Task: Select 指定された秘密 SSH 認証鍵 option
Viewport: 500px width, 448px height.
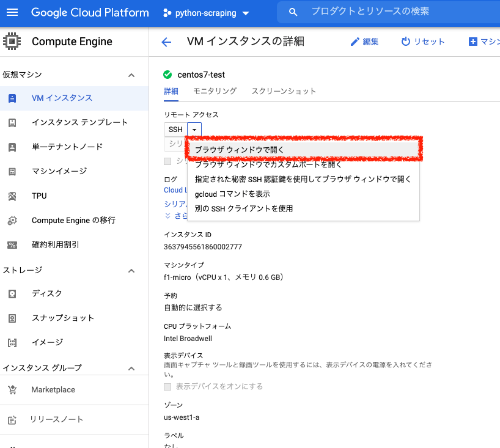Action: tap(303, 179)
